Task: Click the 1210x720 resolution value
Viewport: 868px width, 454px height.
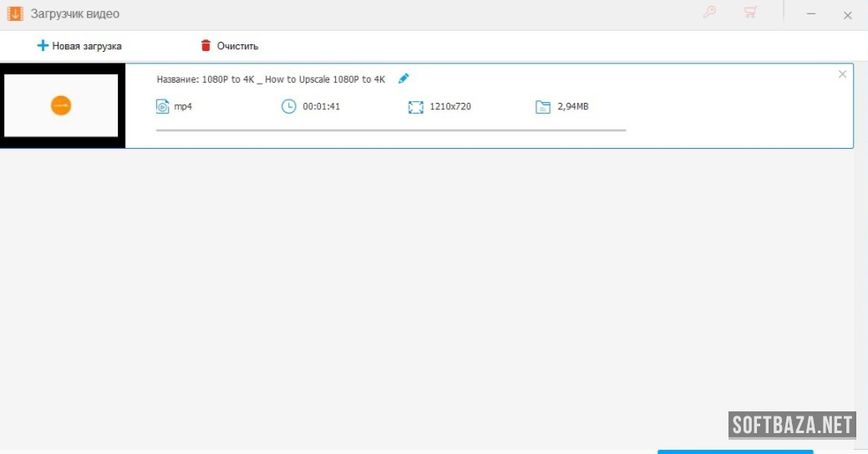Action: (x=449, y=107)
